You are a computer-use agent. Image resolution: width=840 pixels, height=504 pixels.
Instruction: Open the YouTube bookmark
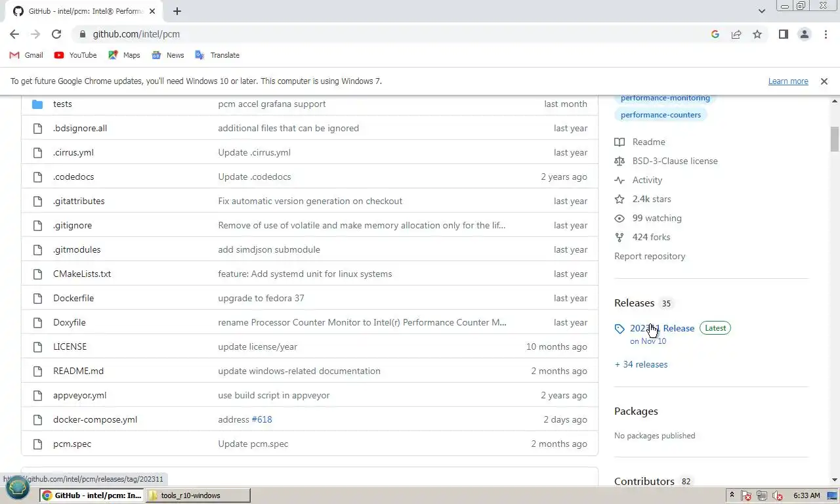[75, 55]
